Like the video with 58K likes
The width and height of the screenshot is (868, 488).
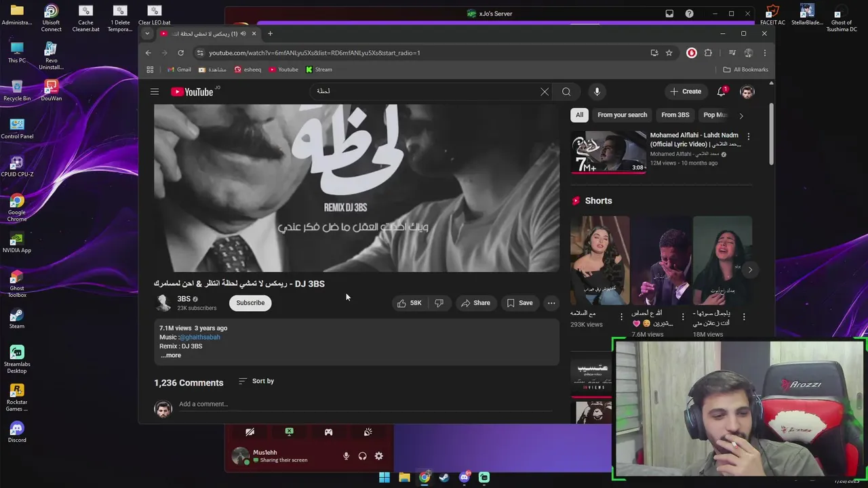(410, 303)
